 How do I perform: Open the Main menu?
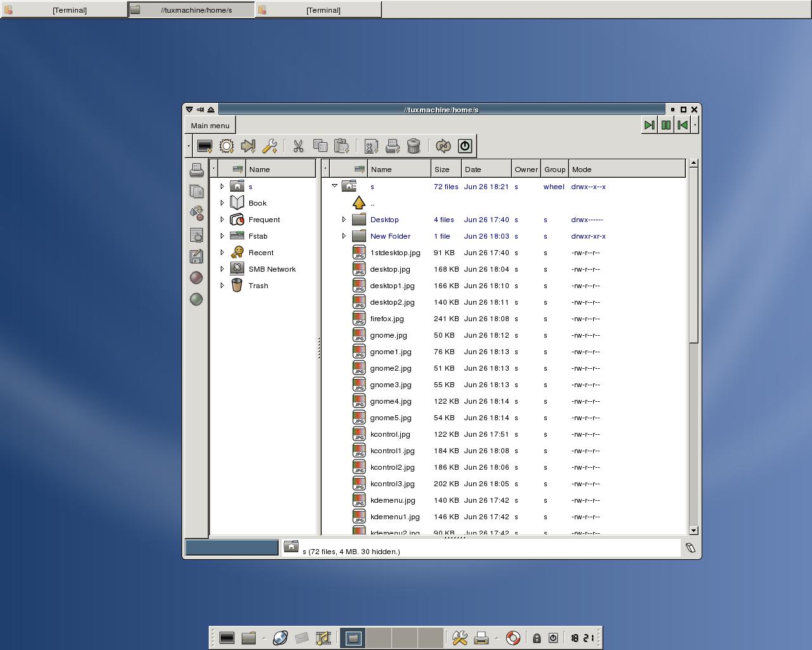point(210,126)
